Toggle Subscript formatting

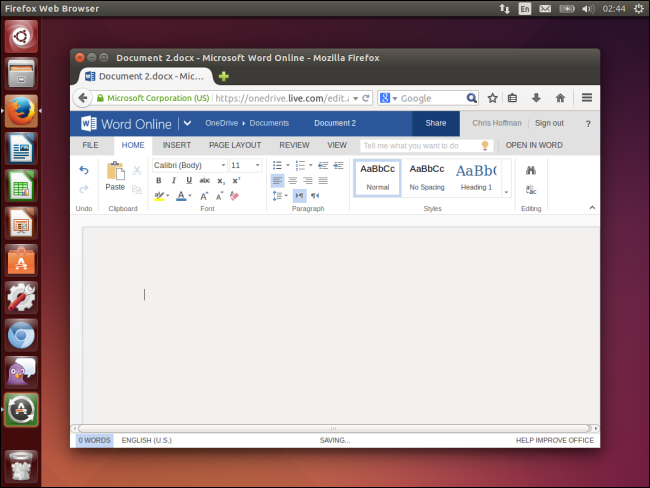point(221,181)
